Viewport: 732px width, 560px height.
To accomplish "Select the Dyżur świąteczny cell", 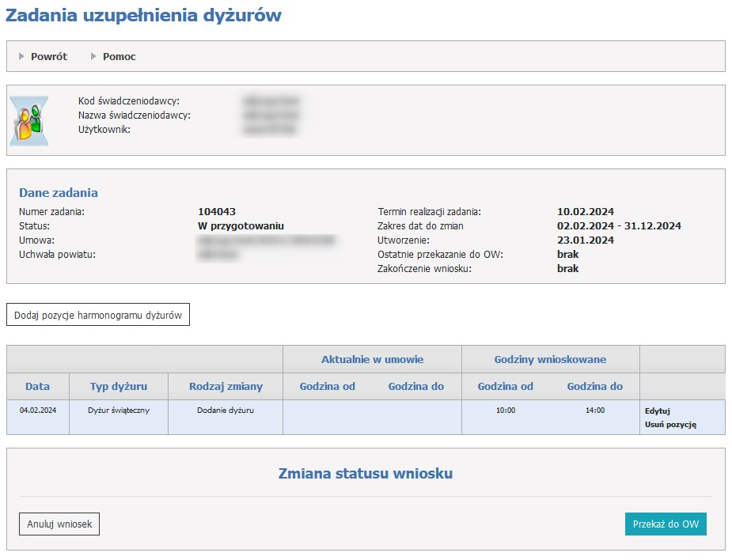I will coord(118,411).
